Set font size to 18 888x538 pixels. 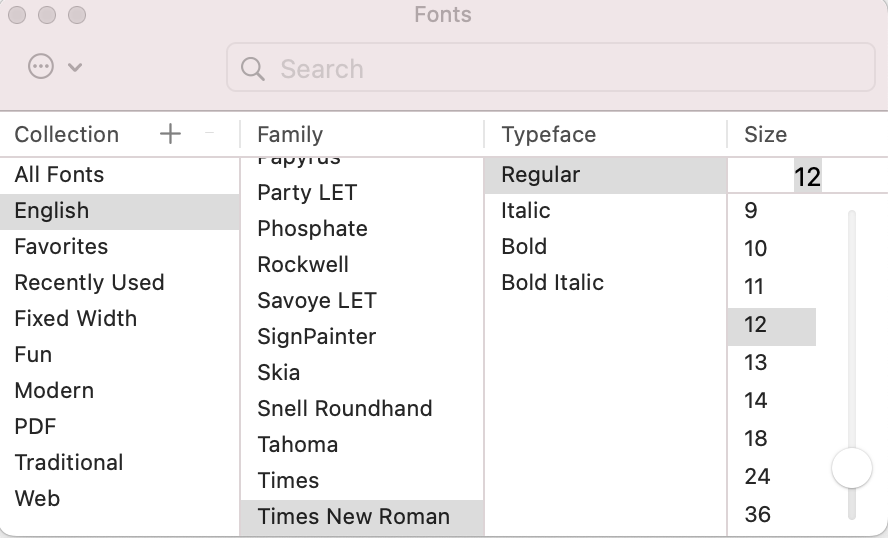click(x=756, y=438)
